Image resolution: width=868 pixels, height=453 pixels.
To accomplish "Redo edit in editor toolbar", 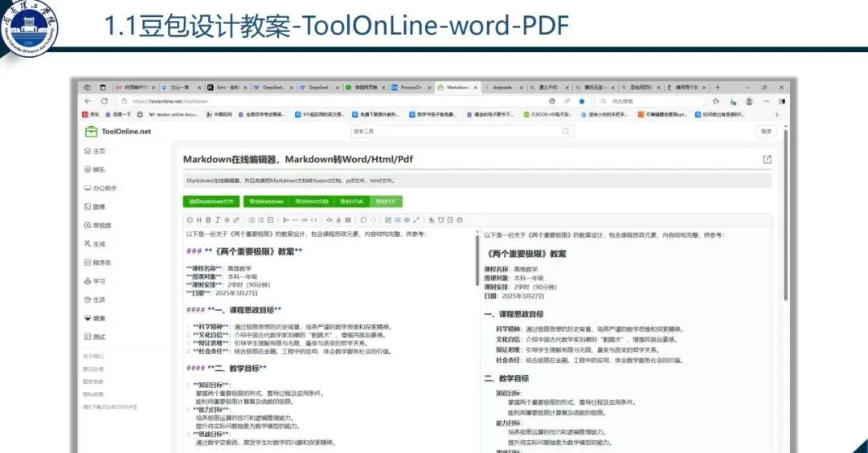I will pyautogui.click(x=374, y=219).
